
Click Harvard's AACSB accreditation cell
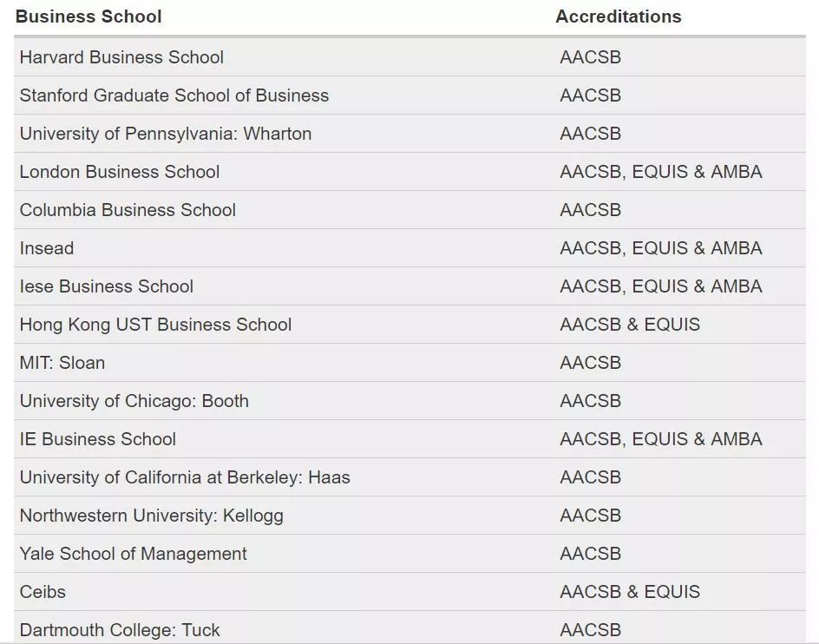tap(591, 57)
